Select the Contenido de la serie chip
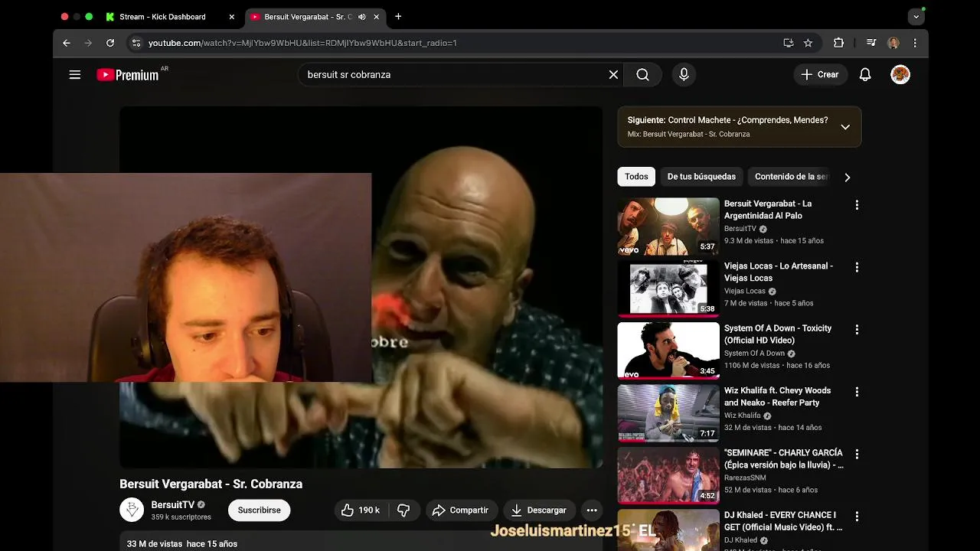The height and width of the screenshot is (551, 980). (x=791, y=177)
